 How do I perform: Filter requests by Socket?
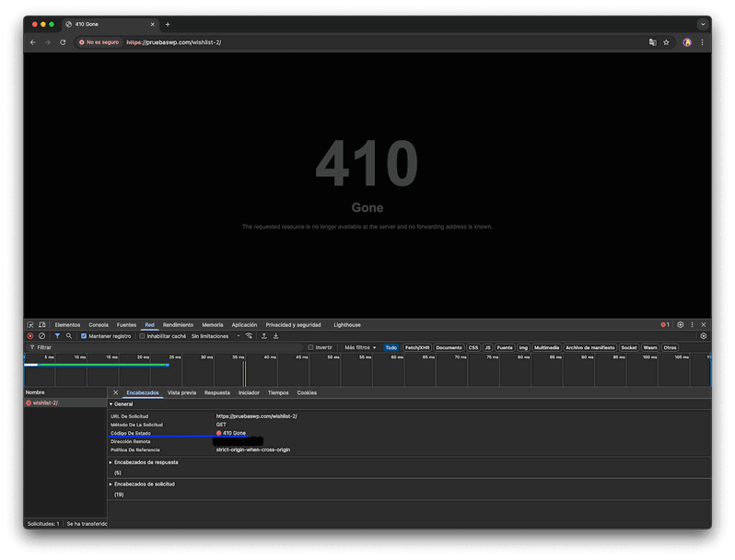629,348
